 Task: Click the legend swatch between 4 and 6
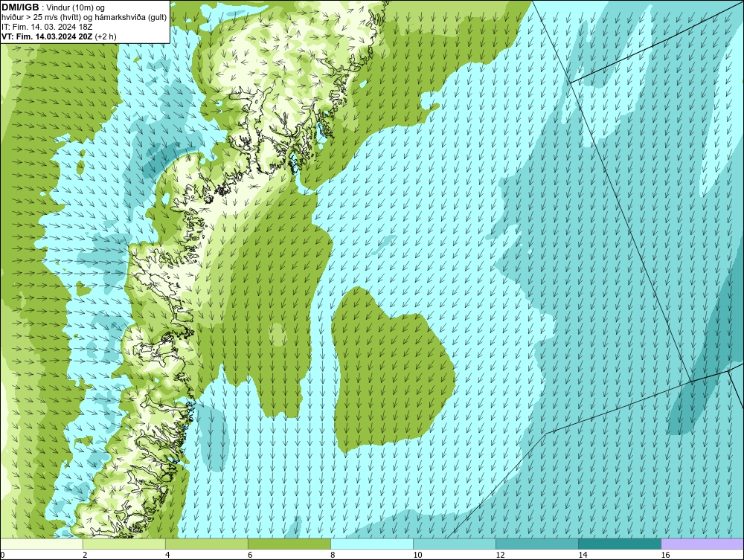207,544
